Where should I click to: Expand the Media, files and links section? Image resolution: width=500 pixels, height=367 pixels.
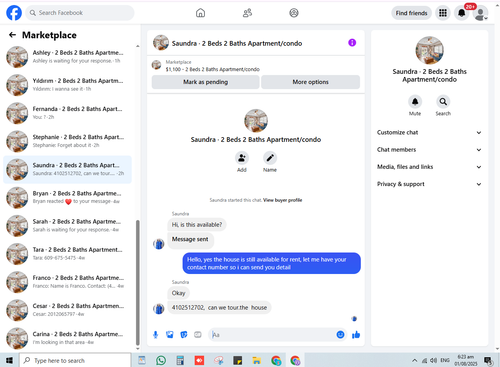429,167
